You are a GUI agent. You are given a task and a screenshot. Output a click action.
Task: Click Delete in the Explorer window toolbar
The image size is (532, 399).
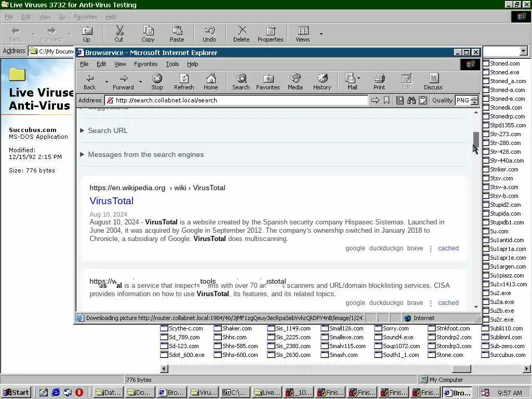point(241,34)
